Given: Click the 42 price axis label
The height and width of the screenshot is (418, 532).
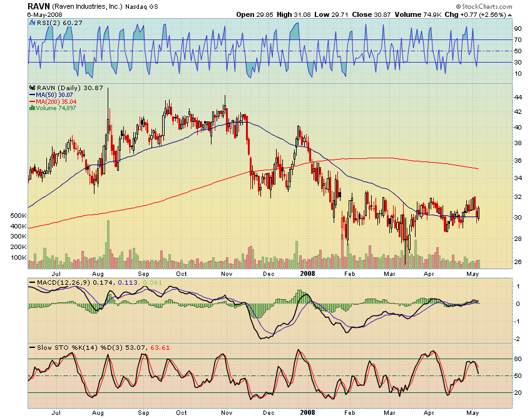Looking at the screenshot, I should [518, 111].
